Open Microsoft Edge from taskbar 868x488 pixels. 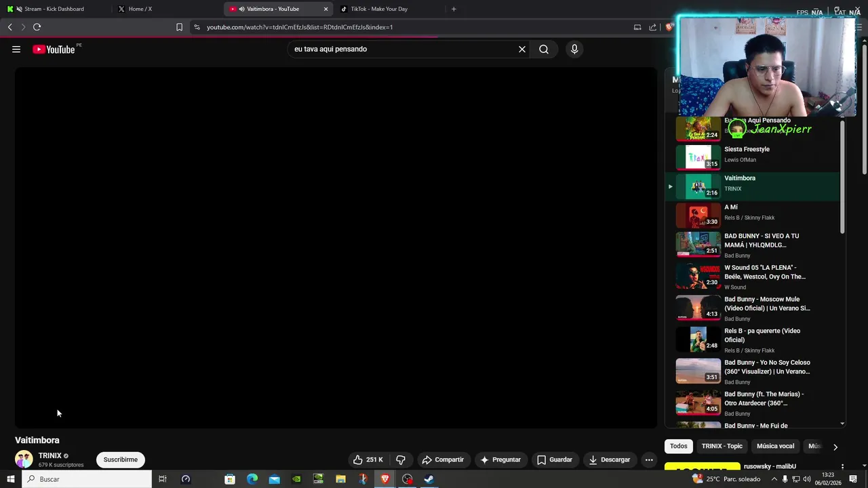pos(252,479)
